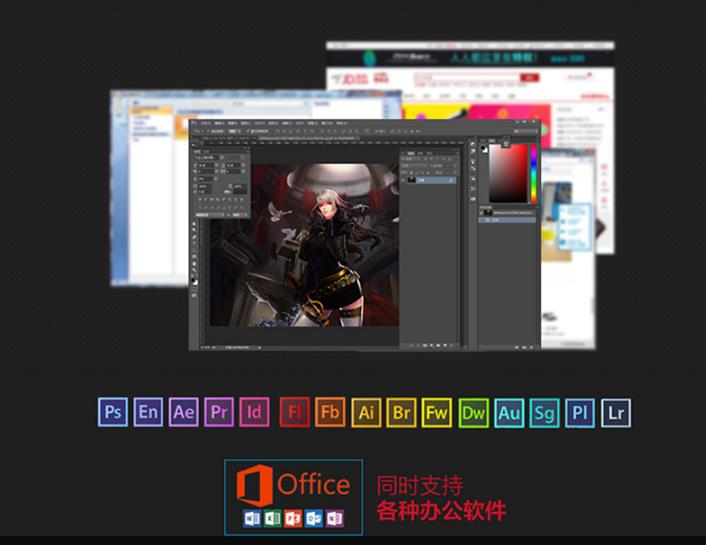The height and width of the screenshot is (545, 706).
Task: Click the Audition Au icon
Action: 509,413
